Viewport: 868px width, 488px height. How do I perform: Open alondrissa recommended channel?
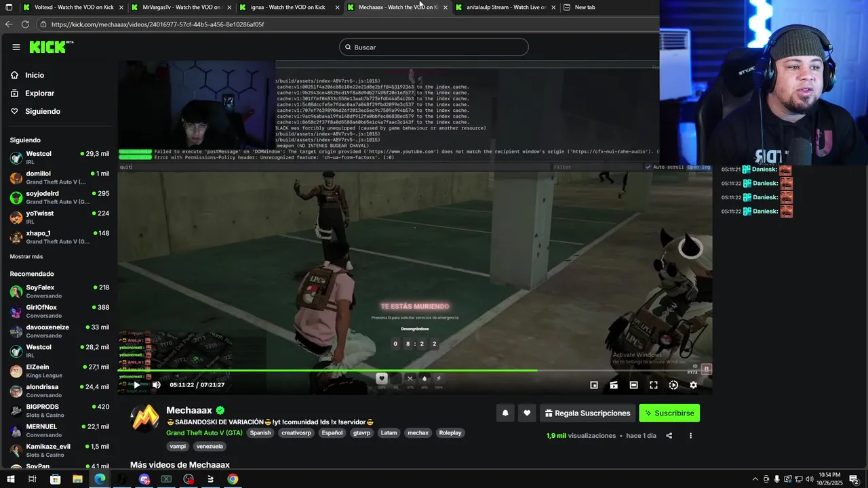coord(59,391)
